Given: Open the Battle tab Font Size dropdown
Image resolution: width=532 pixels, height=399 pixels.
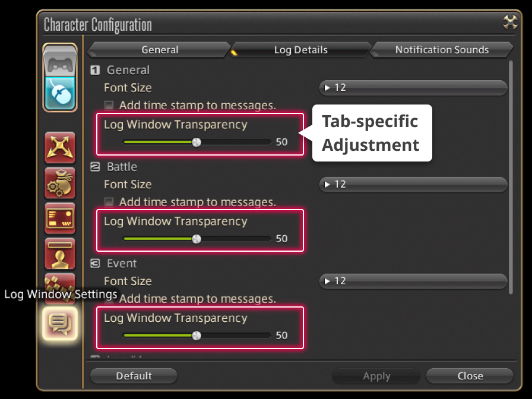Looking at the screenshot, I should pos(413,185).
